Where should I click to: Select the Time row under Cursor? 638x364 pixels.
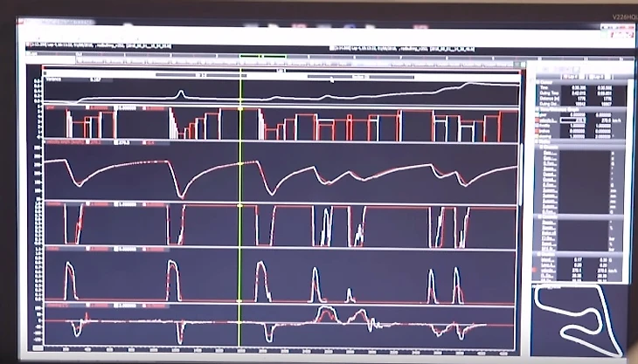pyautogui.click(x=582, y=87)
